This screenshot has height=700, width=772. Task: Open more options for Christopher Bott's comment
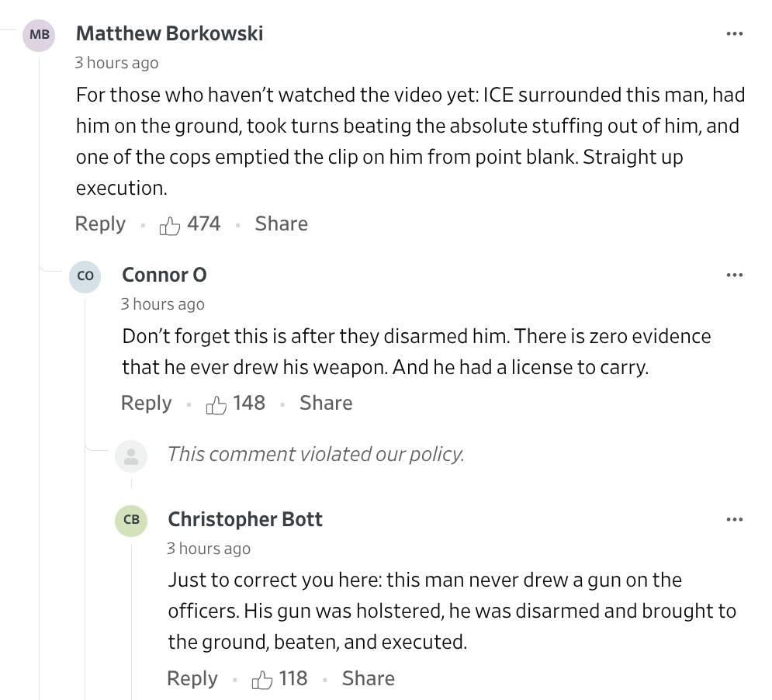[734, 519]
